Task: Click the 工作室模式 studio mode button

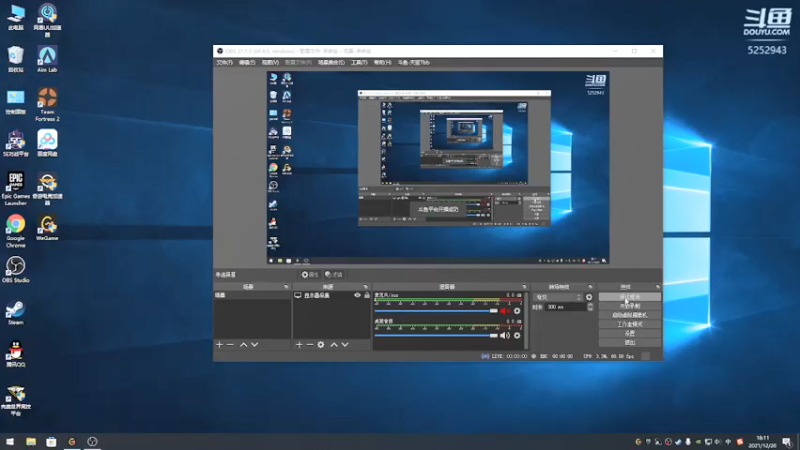Action: (630, 324)
